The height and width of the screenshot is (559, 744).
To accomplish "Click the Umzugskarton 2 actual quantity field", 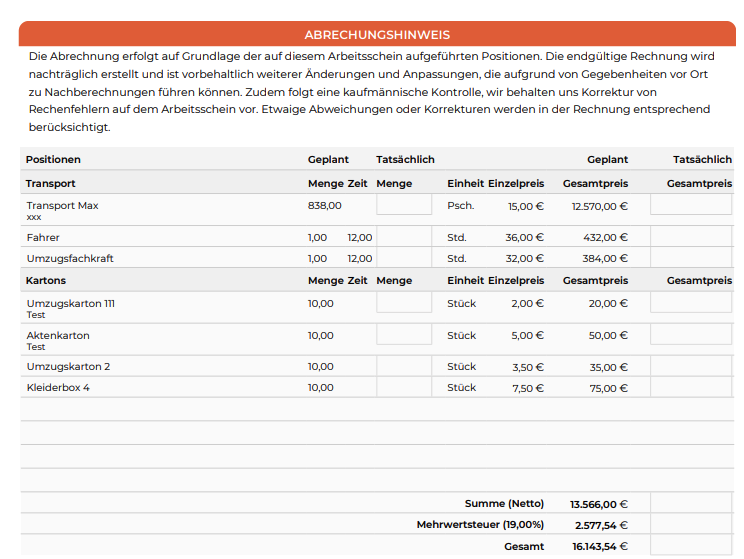I will point(404,366).
